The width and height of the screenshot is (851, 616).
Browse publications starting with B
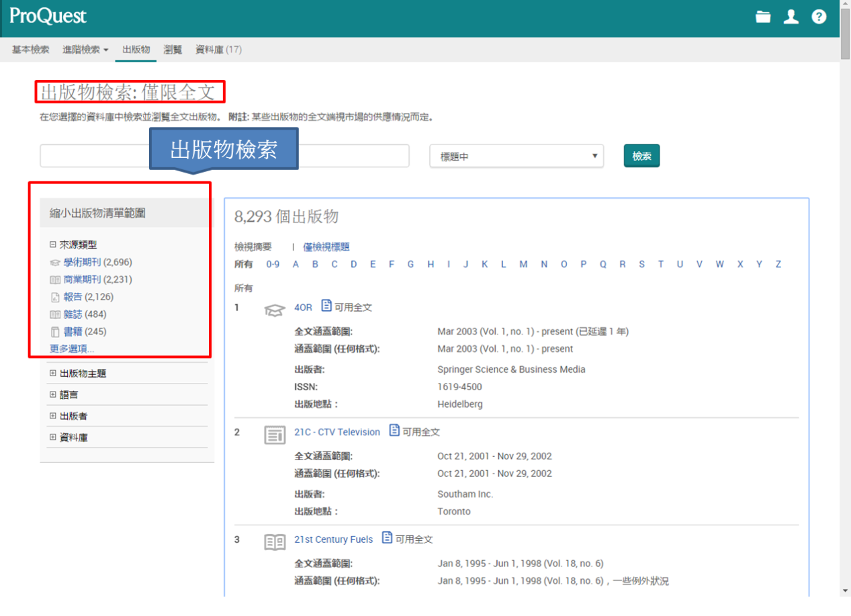(x=315, y=265)
